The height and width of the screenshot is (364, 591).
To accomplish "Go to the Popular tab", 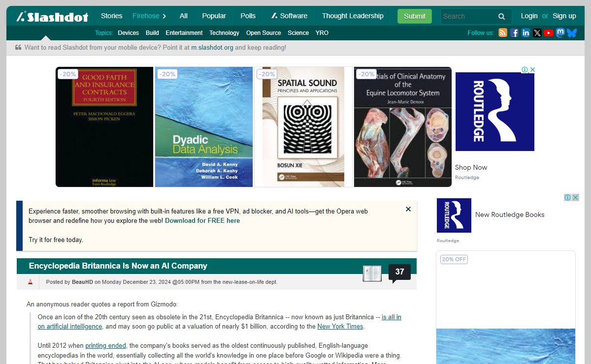I will (x=214, y=16).
